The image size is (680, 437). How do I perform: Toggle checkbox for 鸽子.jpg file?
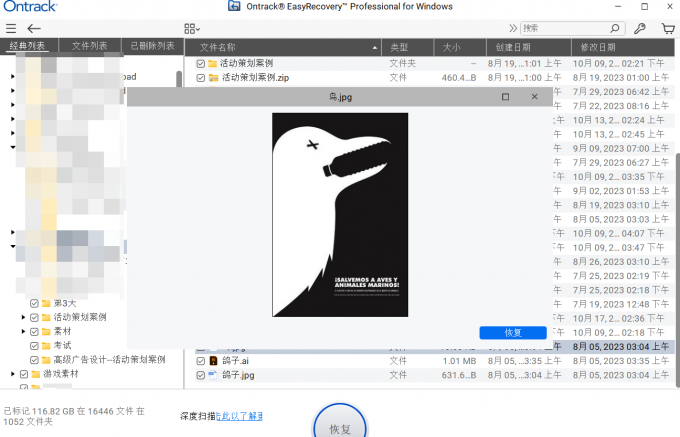200,375
